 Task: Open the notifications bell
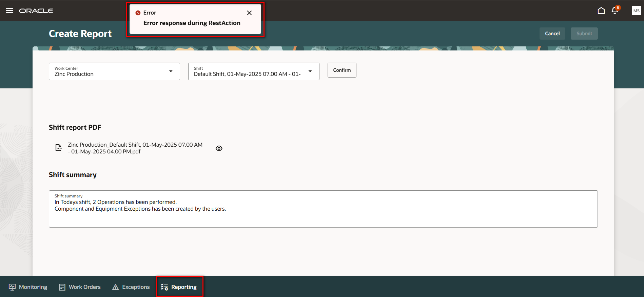[615, 10]
